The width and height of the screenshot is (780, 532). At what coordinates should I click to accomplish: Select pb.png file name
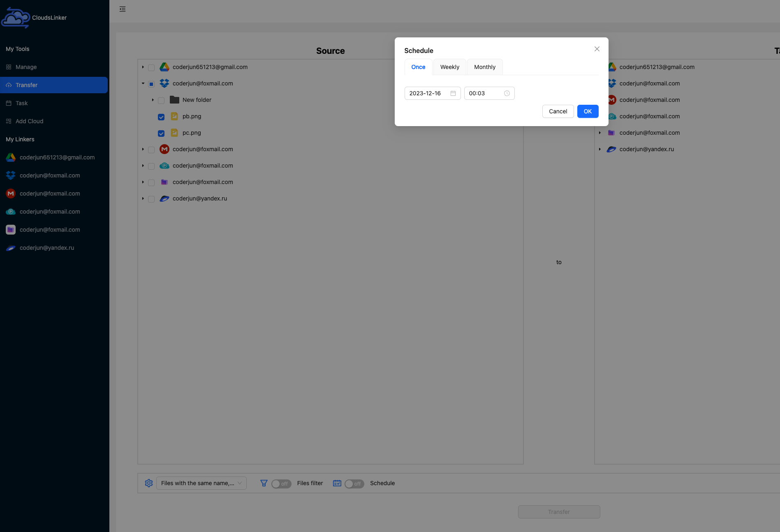coord(192,116)
